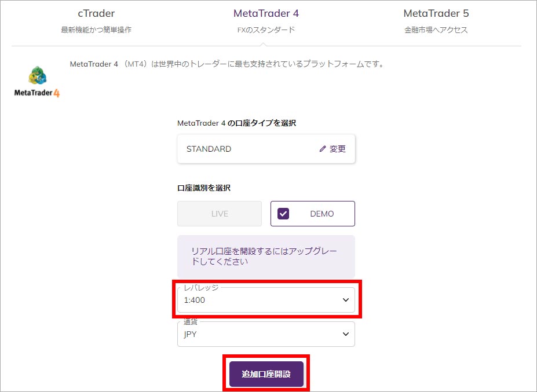Switch to the MetaTrader 5 tab

[x=436, y=13]
